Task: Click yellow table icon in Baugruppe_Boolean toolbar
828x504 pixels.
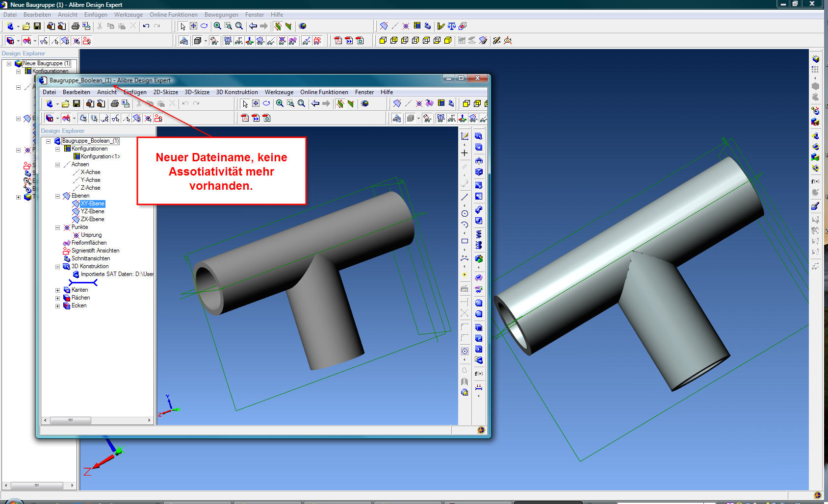Action: (441, 103)
